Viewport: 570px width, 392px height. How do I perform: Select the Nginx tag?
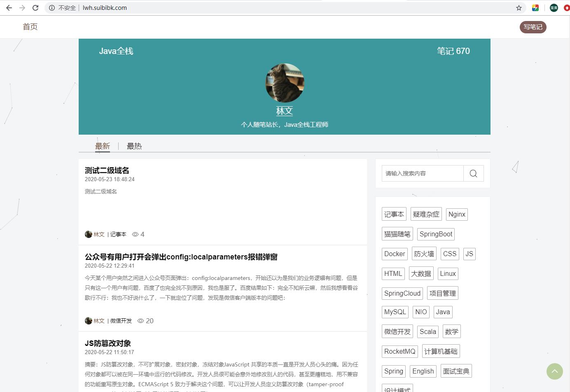pos(457,214)
